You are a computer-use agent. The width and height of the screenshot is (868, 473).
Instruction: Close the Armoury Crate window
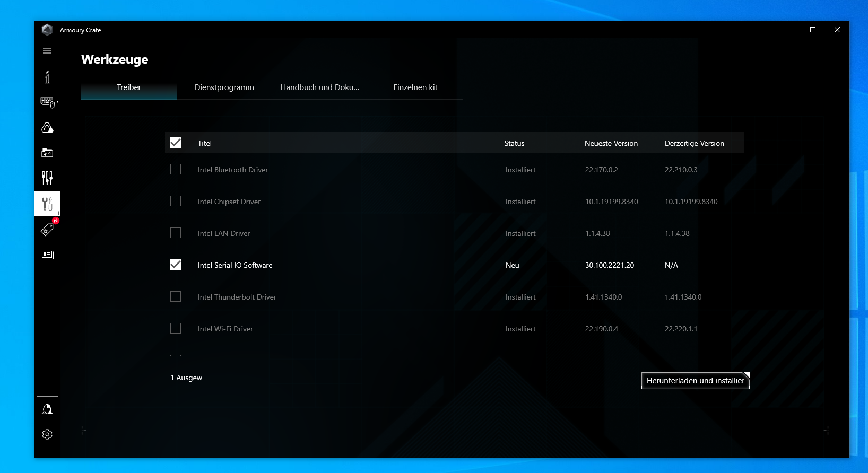pos(837,30)
